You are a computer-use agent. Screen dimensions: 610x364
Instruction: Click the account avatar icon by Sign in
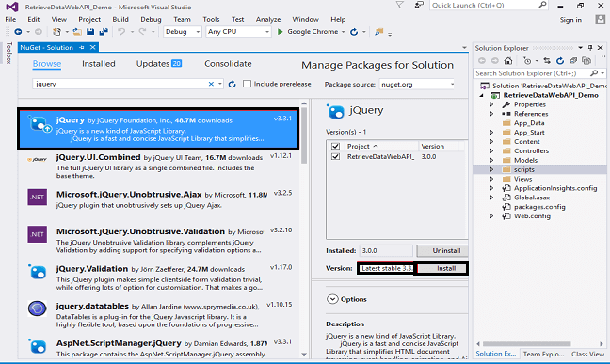[601, 19]
